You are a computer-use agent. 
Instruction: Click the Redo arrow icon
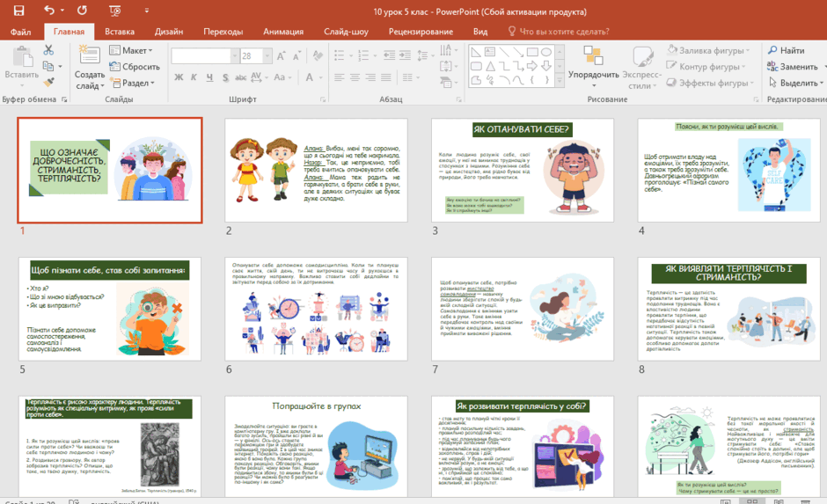click(x=83, y=10)
